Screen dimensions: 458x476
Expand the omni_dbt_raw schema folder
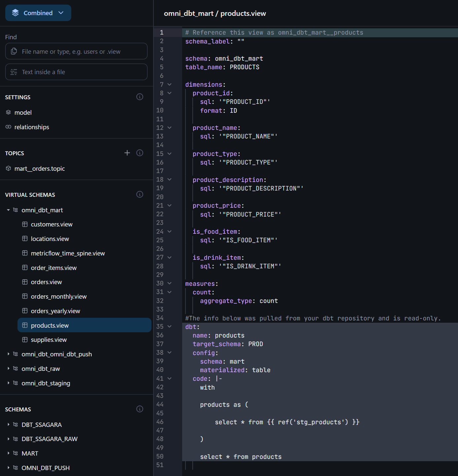pos(8,369)
